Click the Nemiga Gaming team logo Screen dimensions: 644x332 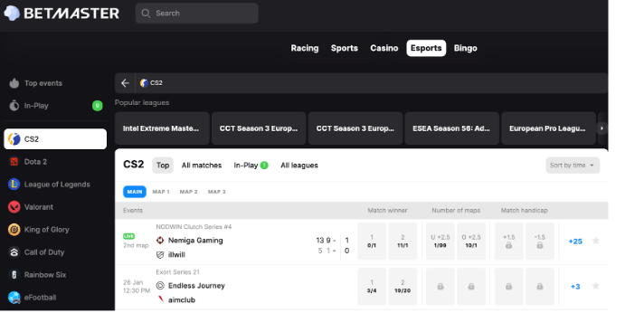click(x=160, y=241)
